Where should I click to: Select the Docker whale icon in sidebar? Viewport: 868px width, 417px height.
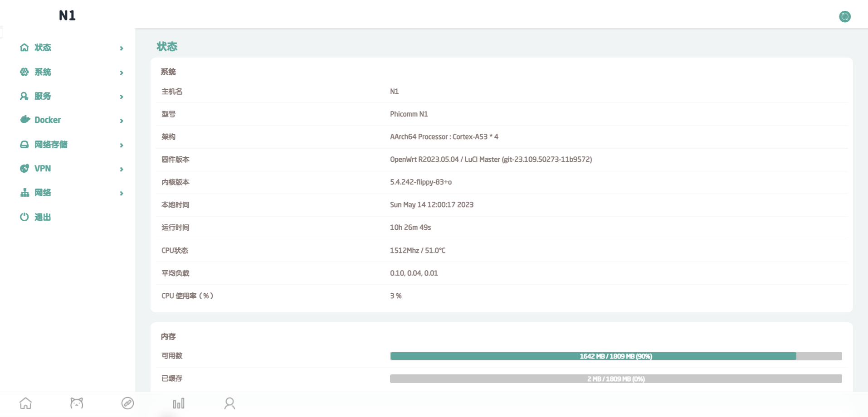24,120
